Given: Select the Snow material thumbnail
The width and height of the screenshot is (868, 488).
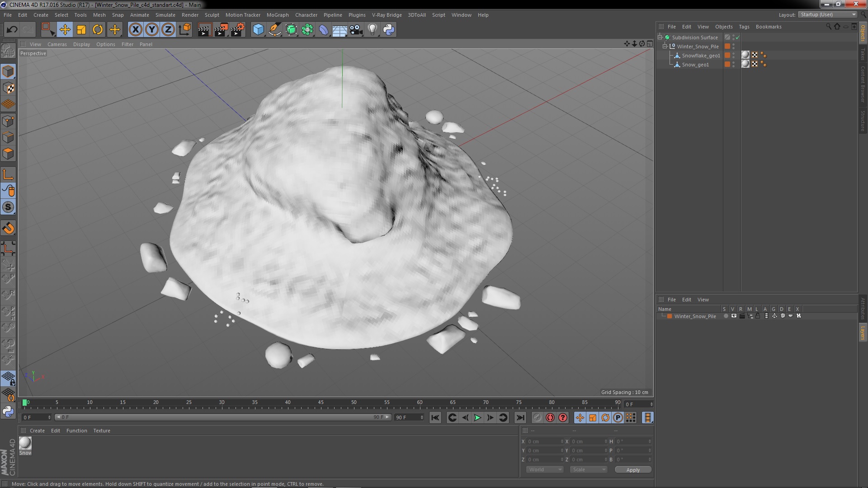Looking at the screenshot, I should (25, 443).
